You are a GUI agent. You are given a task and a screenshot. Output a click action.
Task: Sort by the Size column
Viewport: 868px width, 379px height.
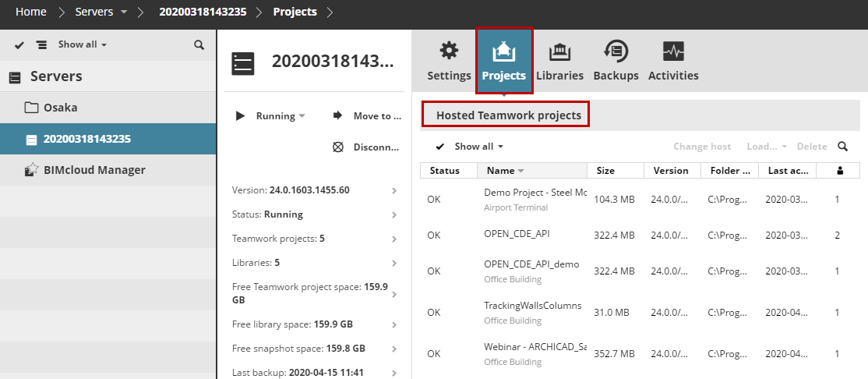pyautogui.click(x=616, y=171)
